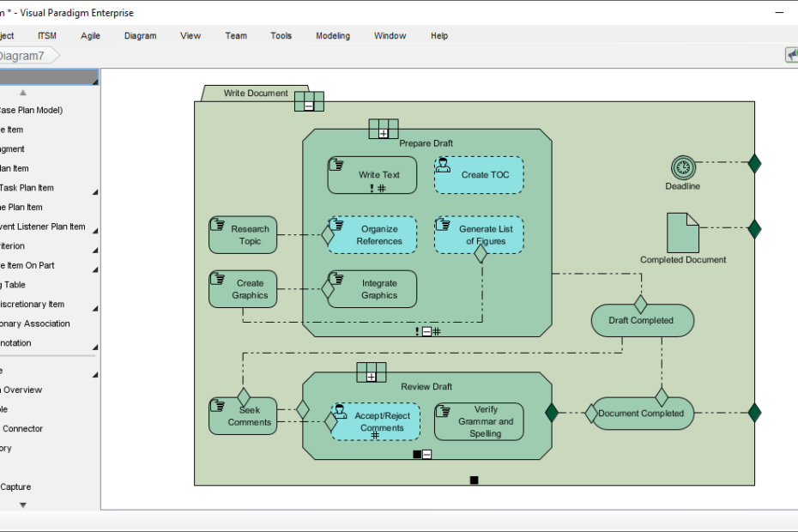The height and width of the screenshot is (532, 798).
Task: Click the Diagram7 breadcrumb
Action: [22, 56]
